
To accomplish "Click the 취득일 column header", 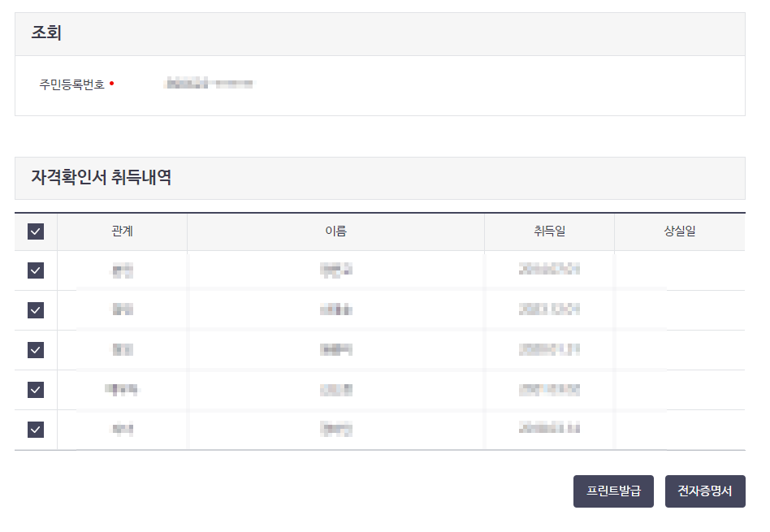I will pos(549,231).
